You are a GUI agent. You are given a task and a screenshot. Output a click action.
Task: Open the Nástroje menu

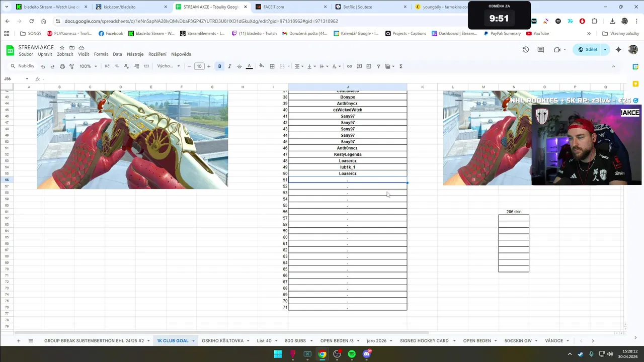(135, 54)
